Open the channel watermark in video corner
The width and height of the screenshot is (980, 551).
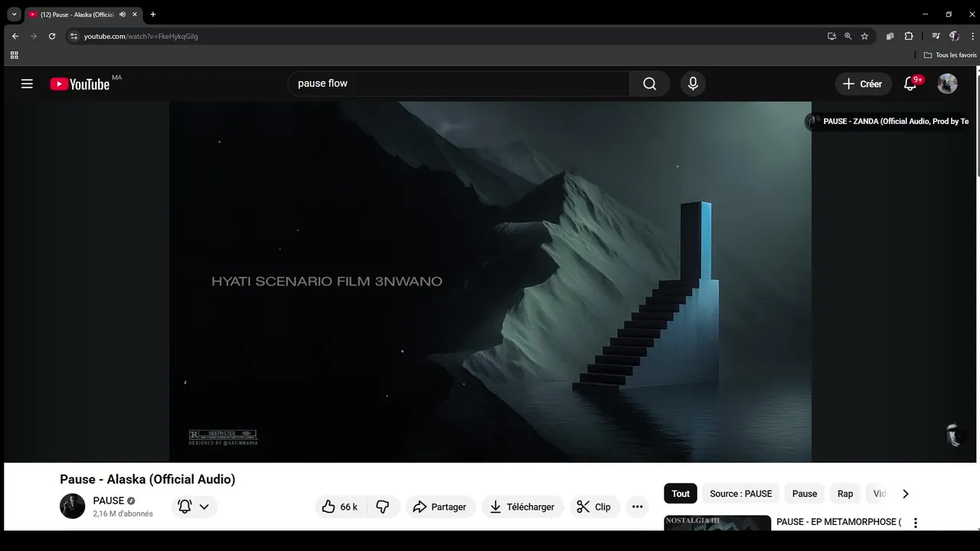(x=954, y=435)
